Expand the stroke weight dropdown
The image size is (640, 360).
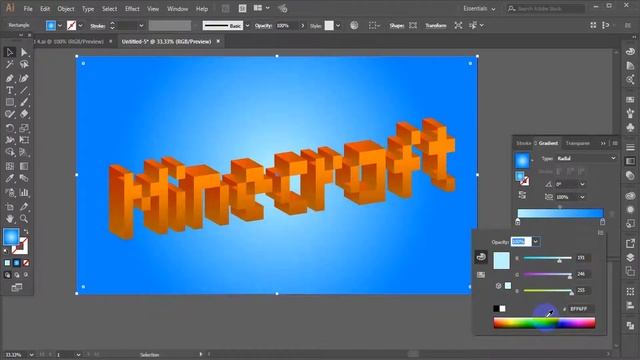pyautogui.click(x=141, y=26)
